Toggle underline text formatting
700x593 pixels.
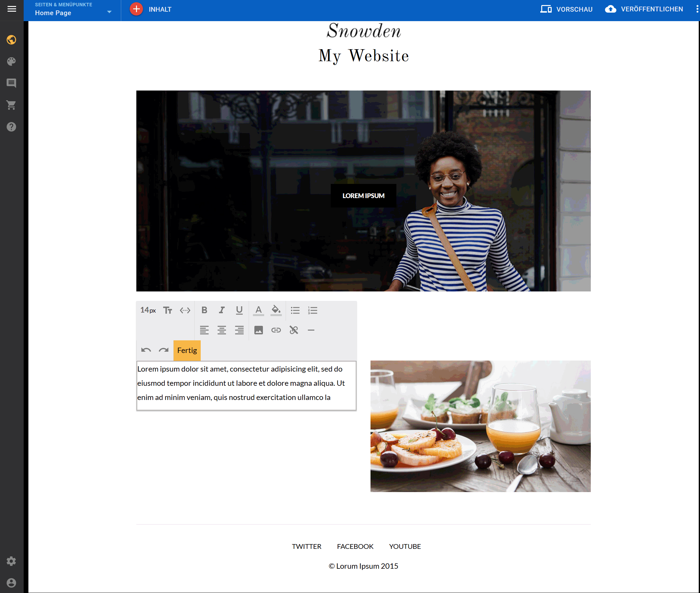pyautogui.click(x=239, y=310)
